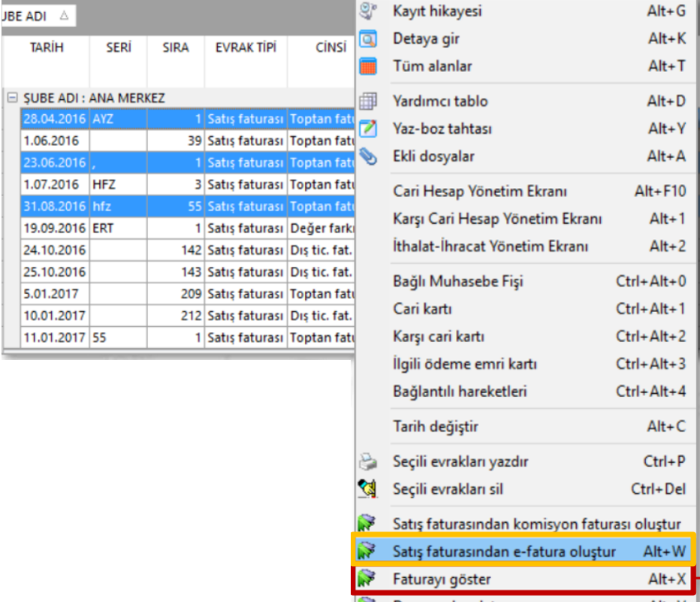Sort by TARİH column header
Viewport: 700px width, 602px height.
click(x=47, y=48)
